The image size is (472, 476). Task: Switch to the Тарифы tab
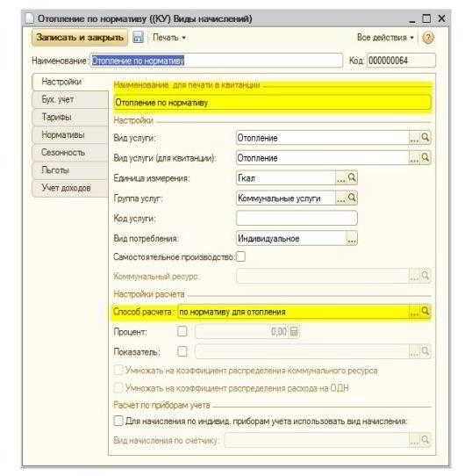coord(70,117)
